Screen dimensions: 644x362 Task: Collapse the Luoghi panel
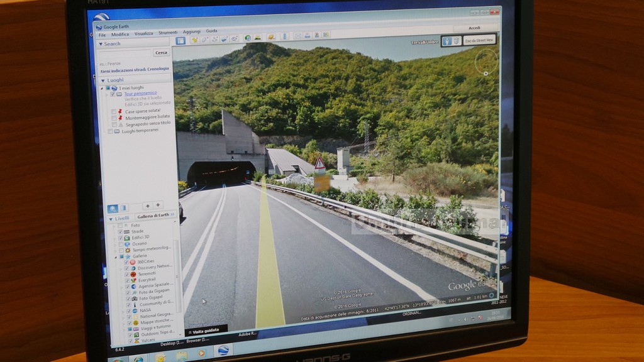point(103,80)
